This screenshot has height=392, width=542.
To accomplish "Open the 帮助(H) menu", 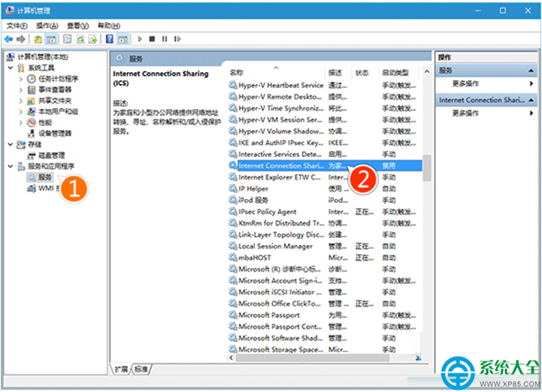I will [x=109, y=26].
